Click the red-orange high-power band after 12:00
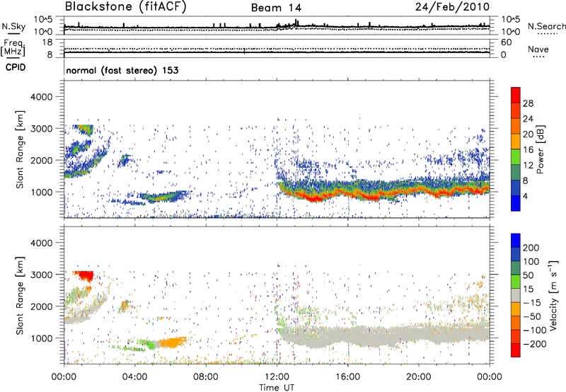Image resolution: width=566 pixels, height=392 pixels. (383, 192)
